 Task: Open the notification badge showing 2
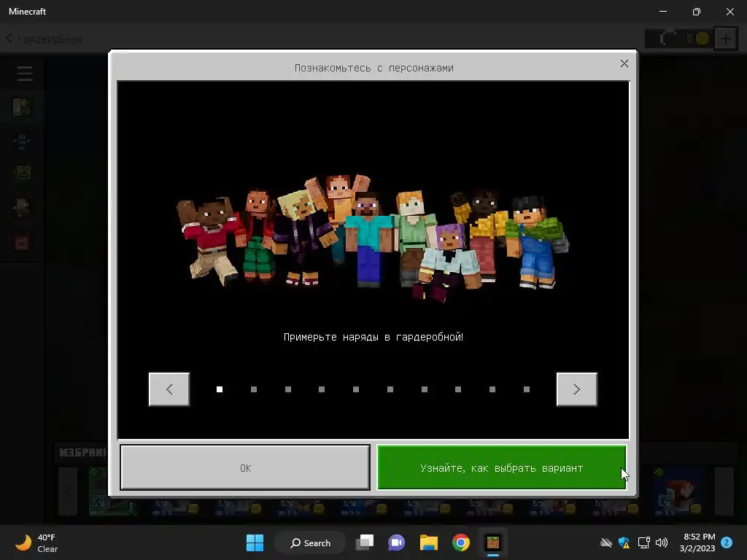pyautogui.click(x=727, y=542)
